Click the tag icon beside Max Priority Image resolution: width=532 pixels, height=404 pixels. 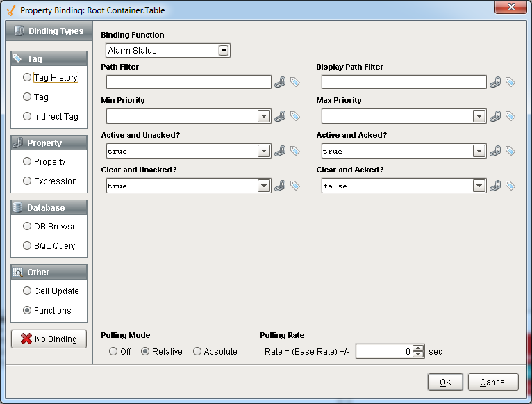[510, 116]
